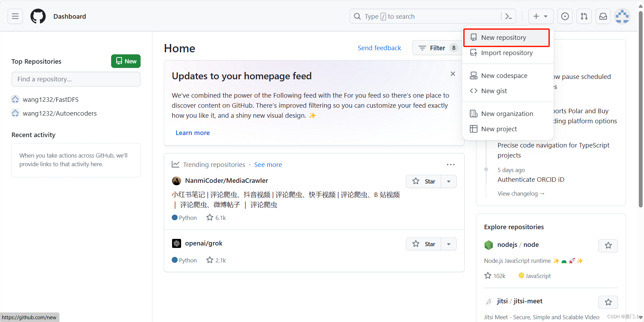Select New project from the menu
The height and width of the screenshot is (322, 644).
[508, 129]
